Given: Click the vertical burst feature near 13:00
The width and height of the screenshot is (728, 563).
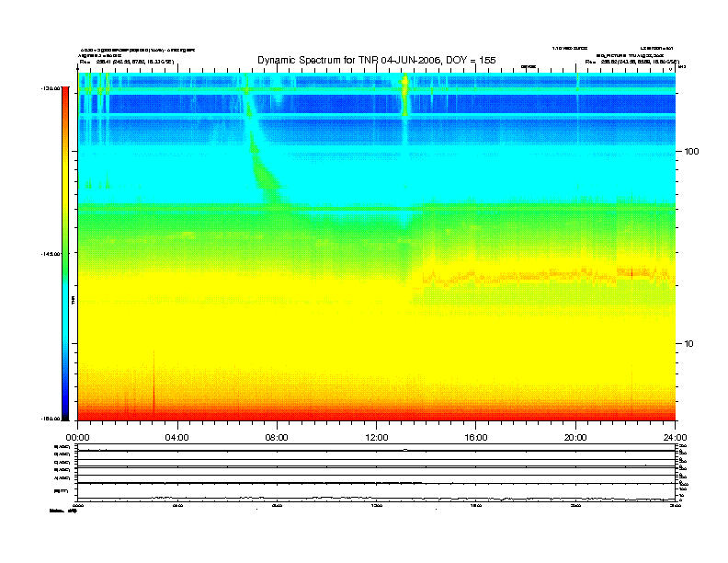Looking at the screenshot, I should (404, 96).
